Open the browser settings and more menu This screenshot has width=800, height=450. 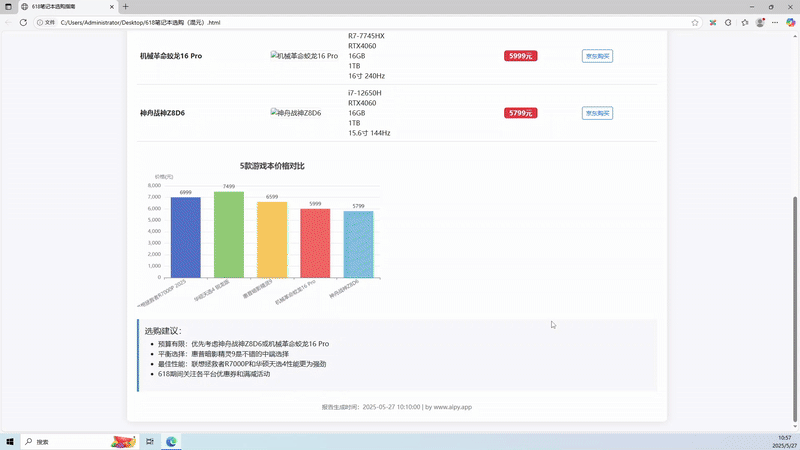[x=775, y=22]
